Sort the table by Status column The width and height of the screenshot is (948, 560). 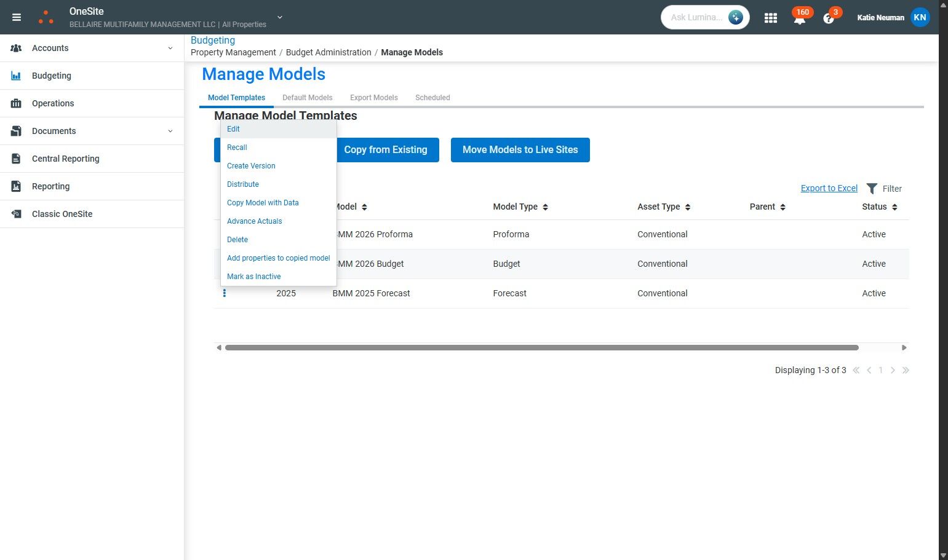(894, 207)
